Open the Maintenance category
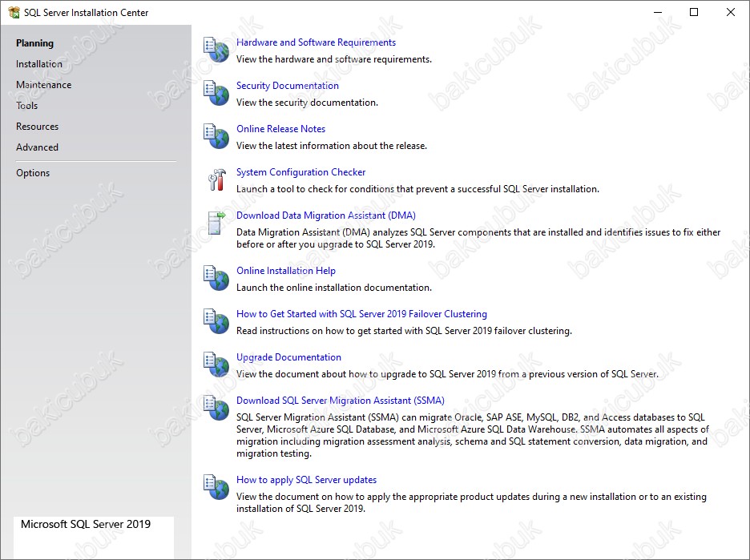 pyautogui.click(x=43, y=85)
